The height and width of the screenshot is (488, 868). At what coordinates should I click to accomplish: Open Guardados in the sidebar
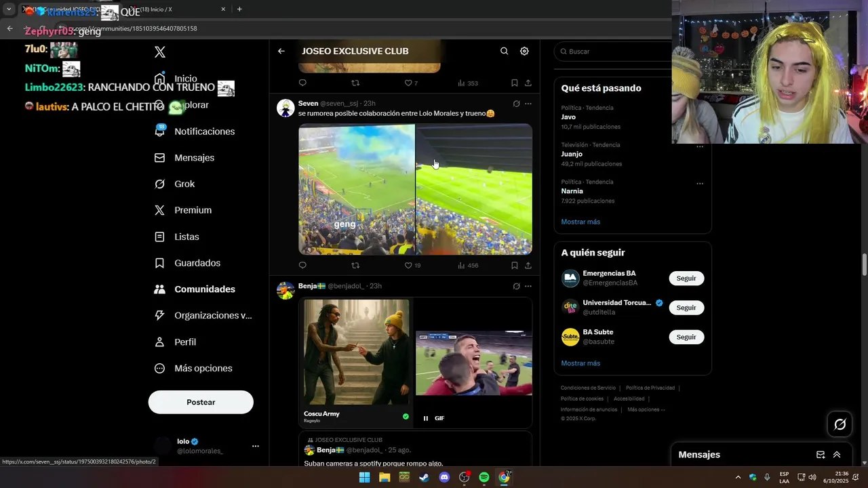[x=187, y=263]
